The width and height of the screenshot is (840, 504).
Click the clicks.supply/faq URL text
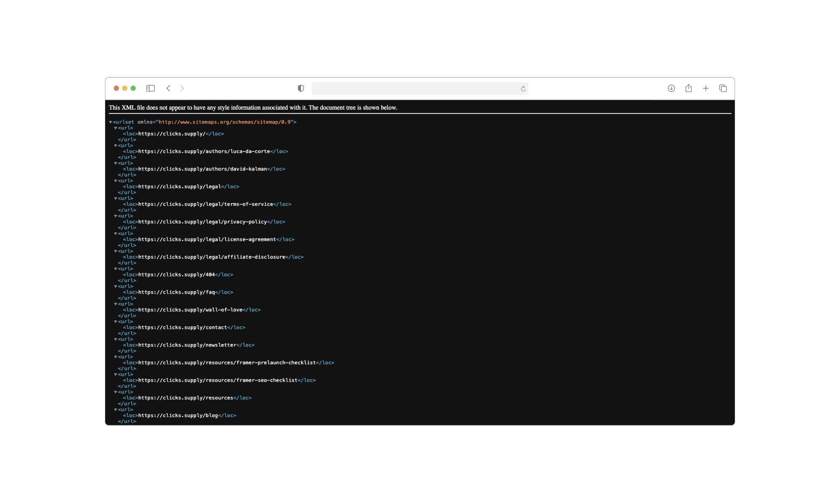coord(176,293)
